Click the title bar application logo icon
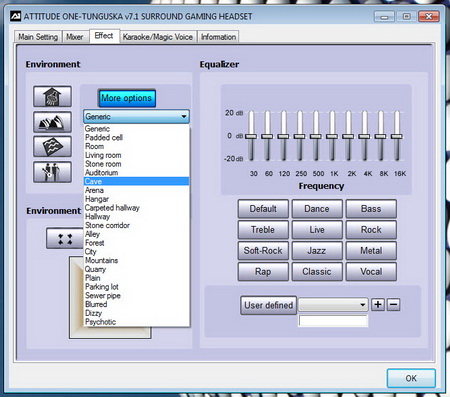Image resolution: width=450 pixels, height=397 pixels. (x=15, y=16)
